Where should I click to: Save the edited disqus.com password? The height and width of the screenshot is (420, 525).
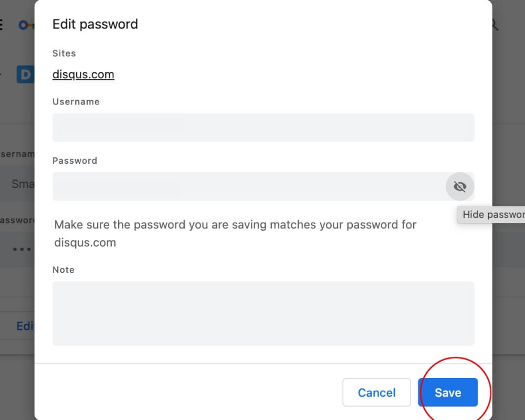(x=448, y=392)
